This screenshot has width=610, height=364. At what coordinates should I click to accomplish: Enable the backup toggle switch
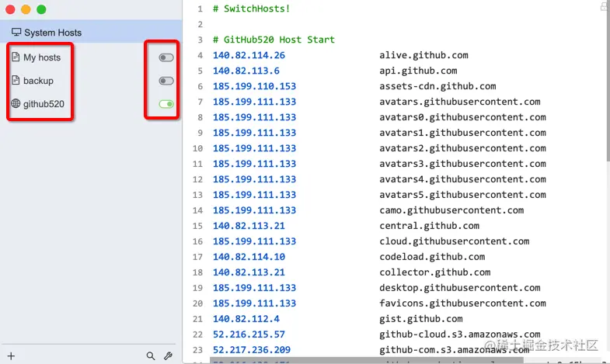(x=166, y=81)
